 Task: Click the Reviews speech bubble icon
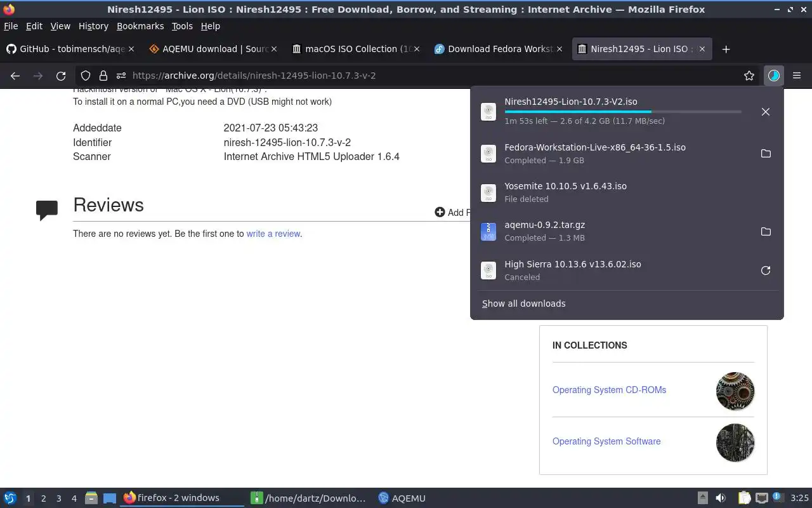[x=47, y=210]
